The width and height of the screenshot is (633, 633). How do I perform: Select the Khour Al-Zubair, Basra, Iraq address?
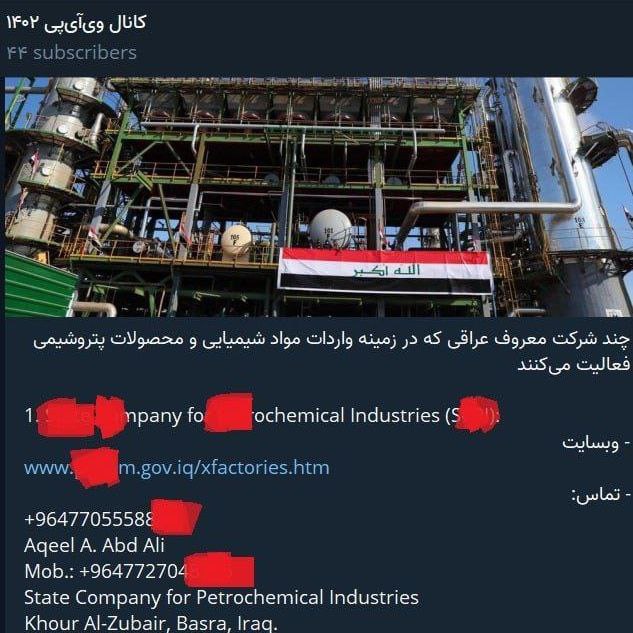151,623
